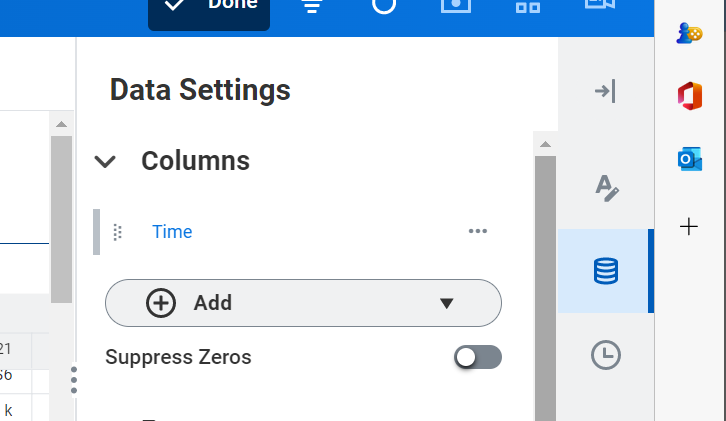Click the Time column link
Viewport: 726px width, 421px height.
tap(172, 232)
